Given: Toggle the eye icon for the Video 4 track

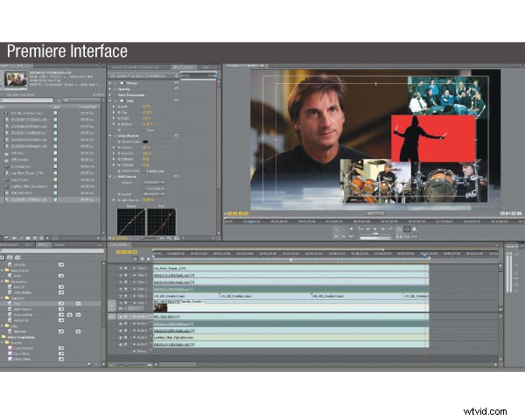Looking at the screenshot, I should tap(121, 282).
